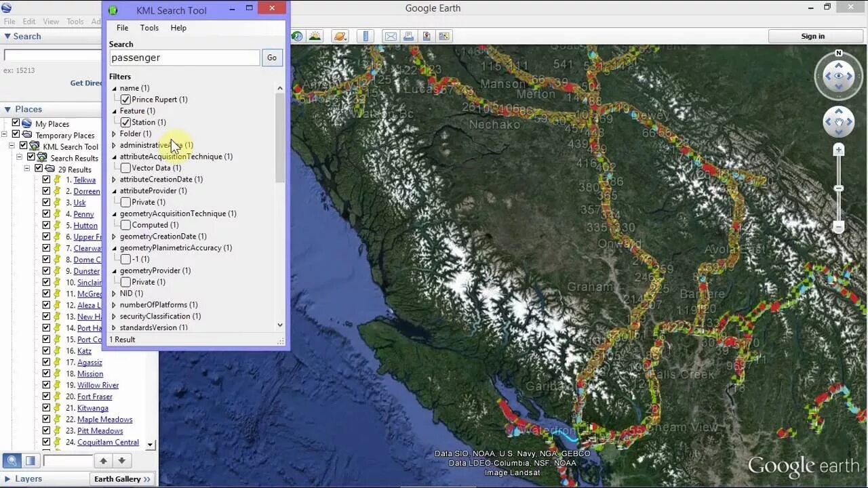Check the Vector Data filter checkbox
868x488 pixels.
click(125, 167)
